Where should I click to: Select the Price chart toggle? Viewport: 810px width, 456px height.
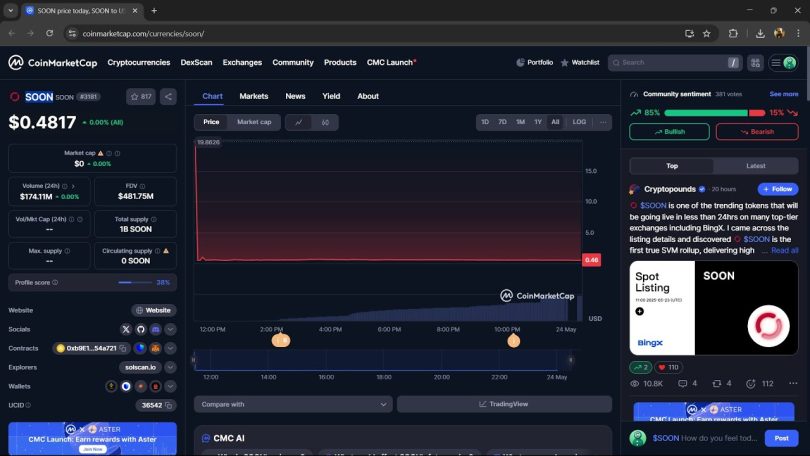[211, 122]
